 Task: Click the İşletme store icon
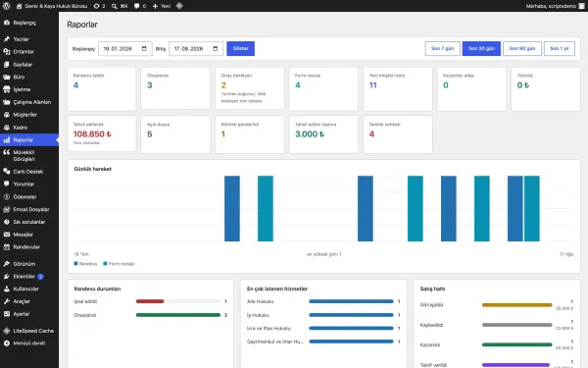(7, 89)
